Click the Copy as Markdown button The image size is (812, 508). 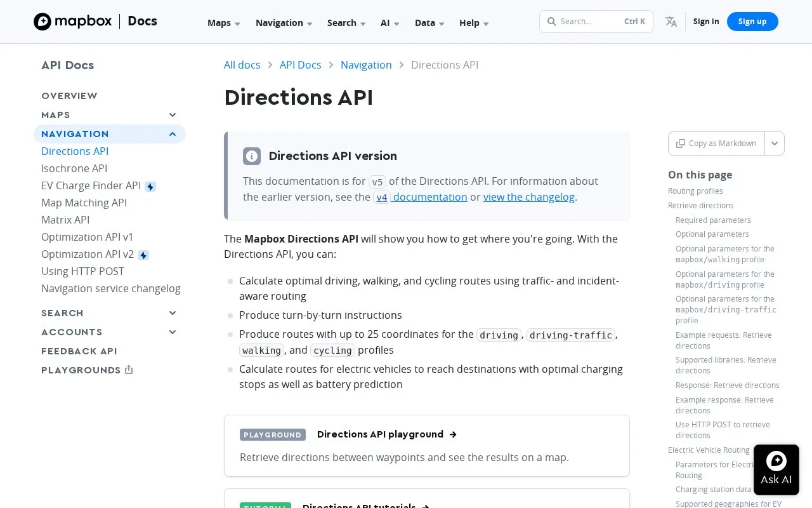coord(716,144)
